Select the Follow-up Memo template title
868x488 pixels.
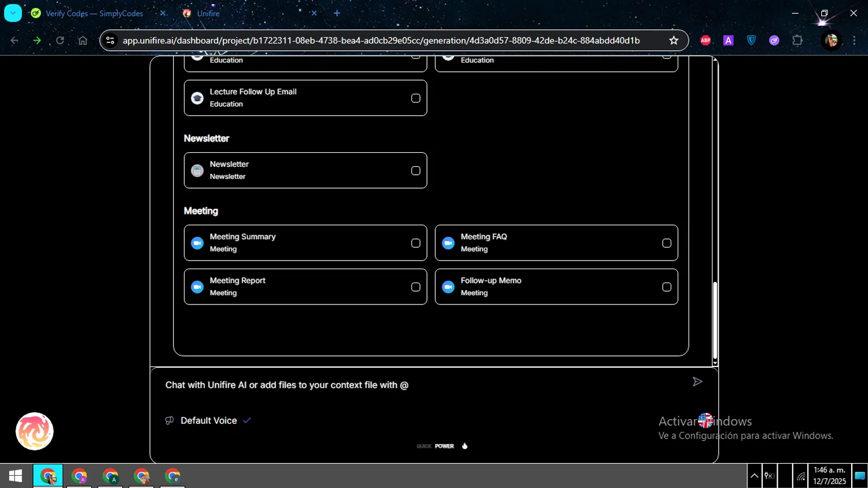tap(491, 280)
